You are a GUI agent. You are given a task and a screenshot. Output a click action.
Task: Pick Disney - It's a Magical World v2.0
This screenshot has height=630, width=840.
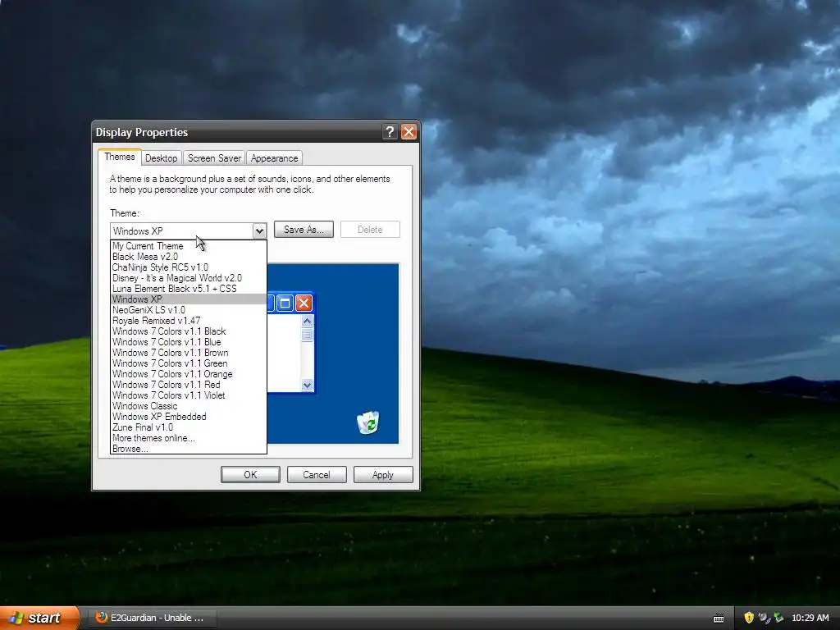point(188,278)
